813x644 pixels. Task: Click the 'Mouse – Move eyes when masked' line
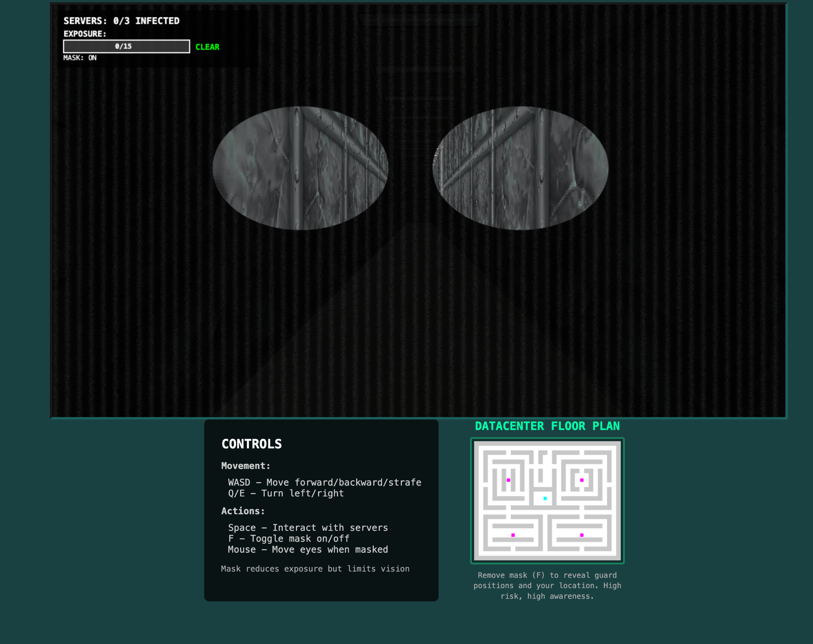point(308,549)
